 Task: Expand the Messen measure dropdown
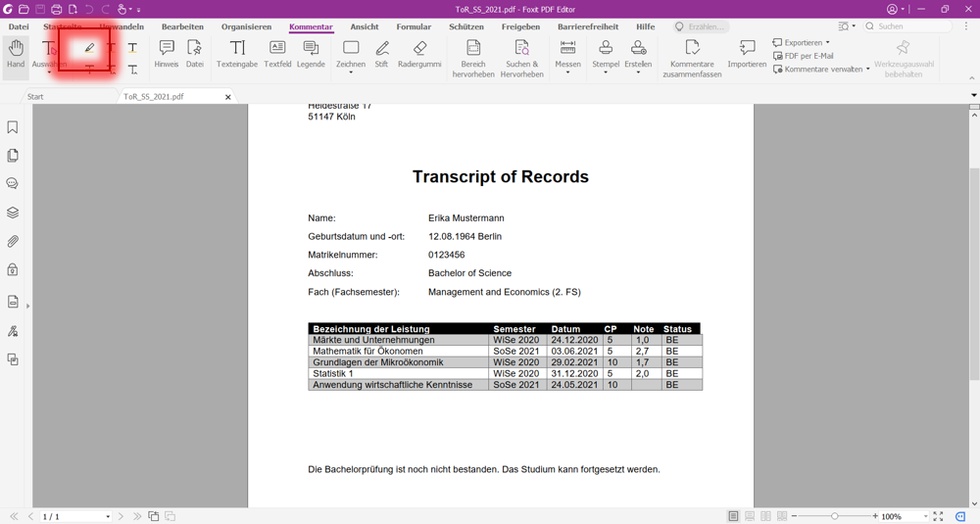(x=567, y=72)
